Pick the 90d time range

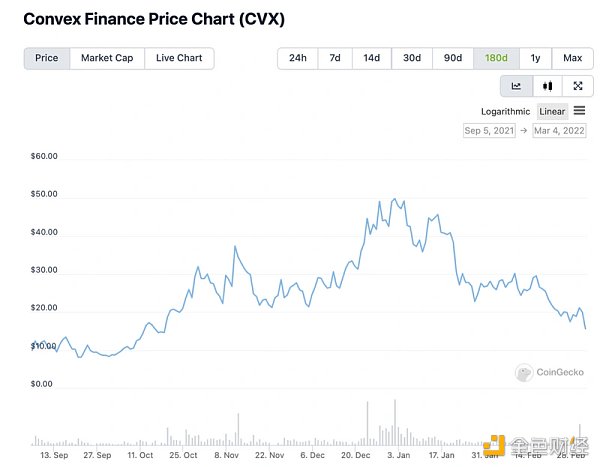point(453,58)
